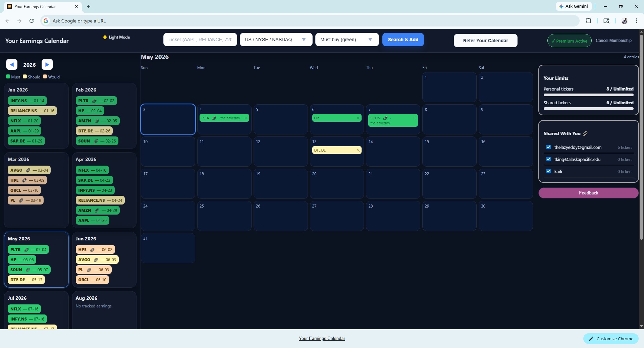Toggle Light Mode
The image size is (644, 348).
point(116,37)
